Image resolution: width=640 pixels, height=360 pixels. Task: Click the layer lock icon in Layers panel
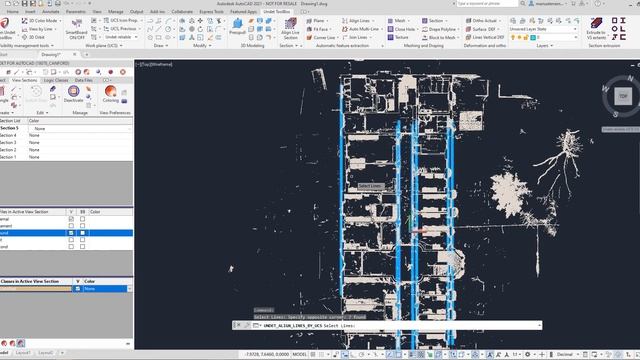click(x=526, y=37)
